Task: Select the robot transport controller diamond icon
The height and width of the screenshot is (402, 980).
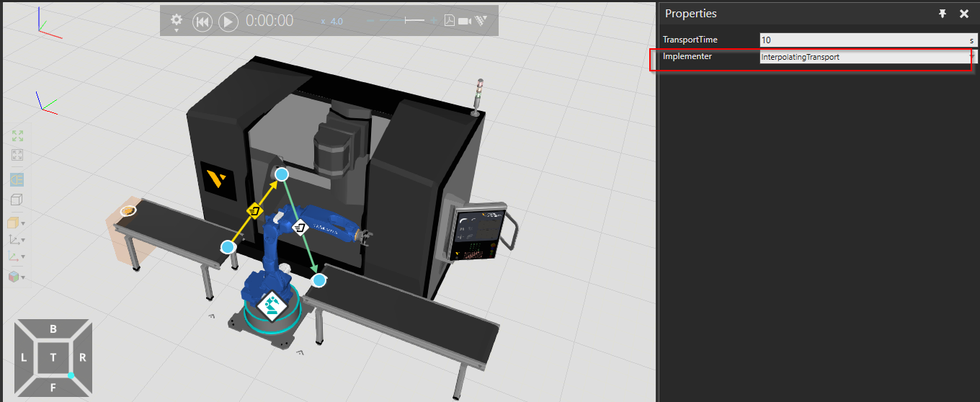Action: click(271, 307)
